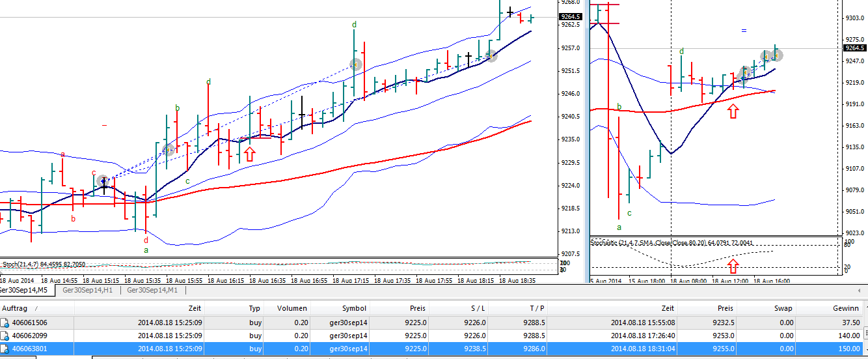Select the red up arrow on right price chart
868x359 pixels.
733,111
